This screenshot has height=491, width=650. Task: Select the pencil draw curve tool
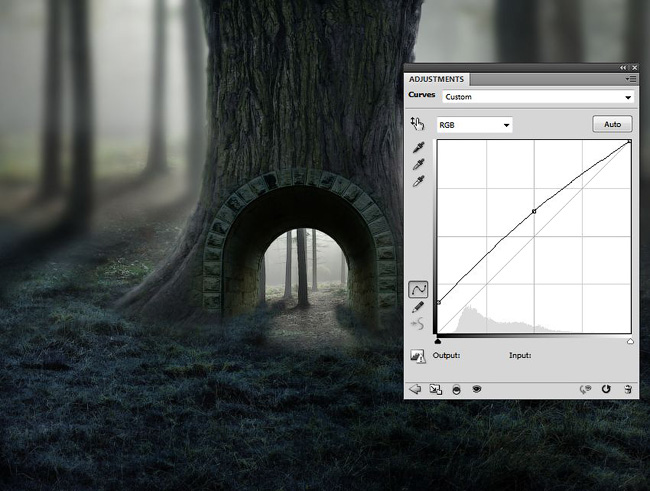coord(418,307)
